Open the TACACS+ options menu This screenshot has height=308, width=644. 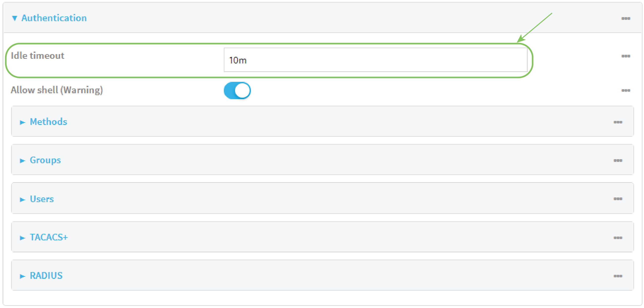coord(618,237)
